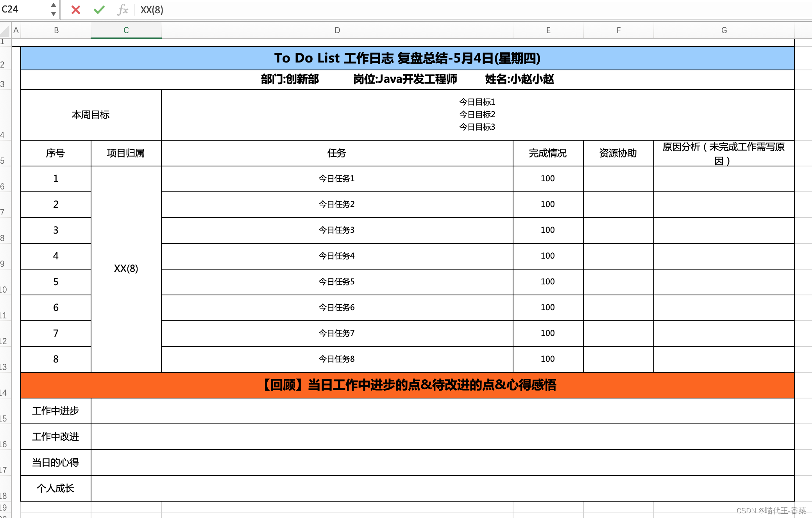This screenshot has height=518, width=812.
Task: Select column F header
Action: [619, 30]
